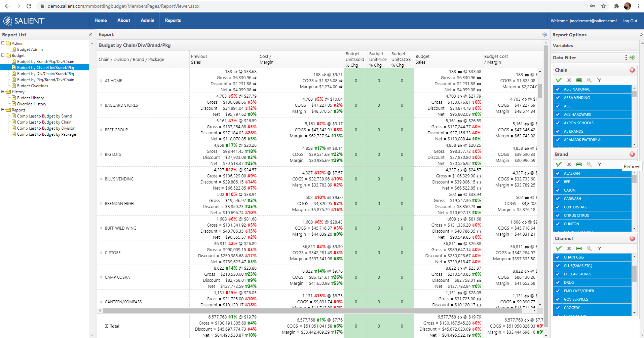Uncheck CITRUS CITRUS brand
Image resolution: width=644 pixels, height=338 pixels.
click(x=558, y=215)
